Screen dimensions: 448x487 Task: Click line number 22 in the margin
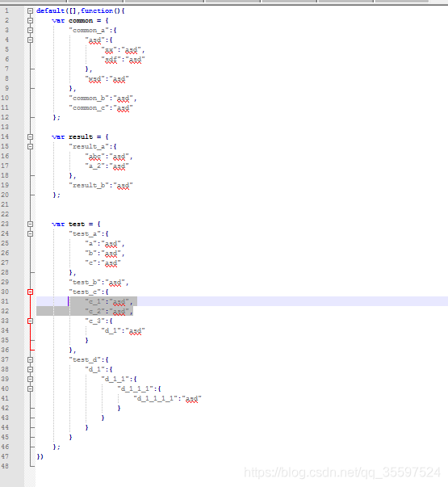(5, 214)
